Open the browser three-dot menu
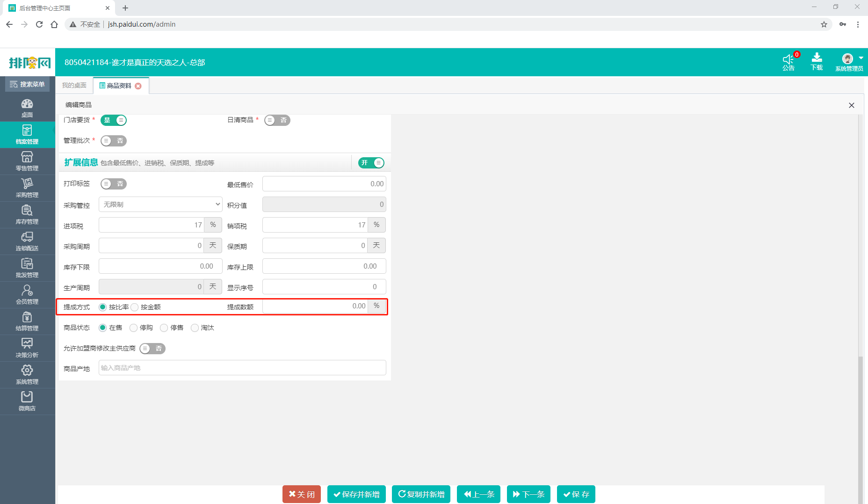Image resolution: width=868 pixels, height=504 pixels. point(858,24)
